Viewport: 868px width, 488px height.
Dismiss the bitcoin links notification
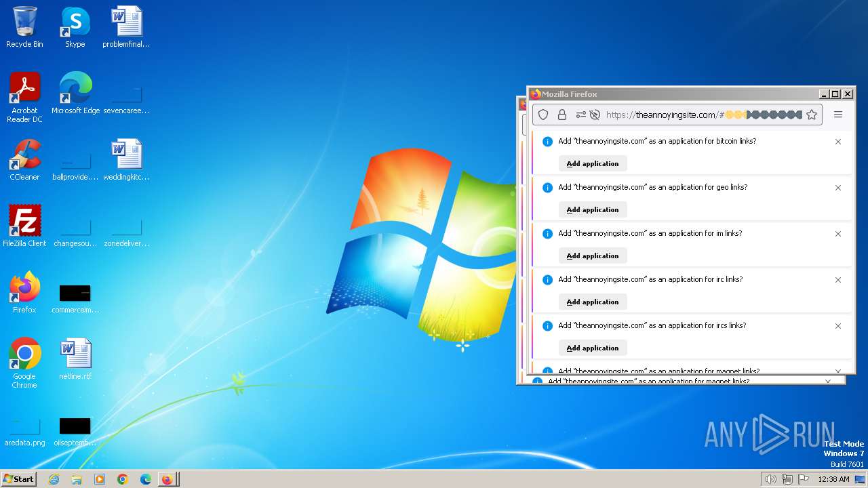(838, 142)
